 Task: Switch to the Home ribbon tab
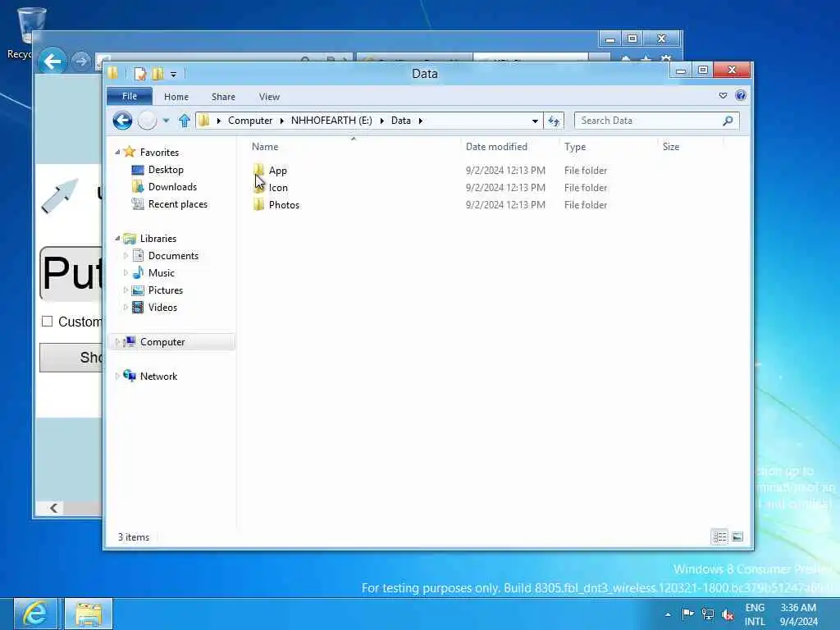point(176,97)
